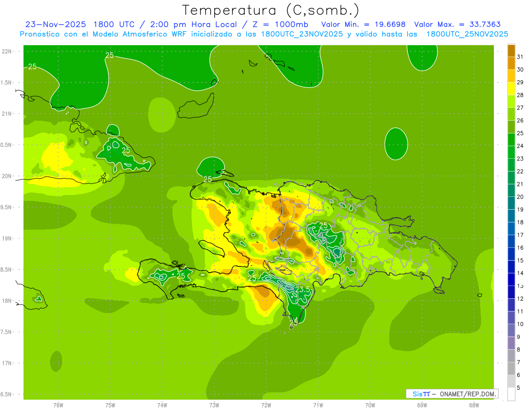Click the '72W' longitude label

266,405
